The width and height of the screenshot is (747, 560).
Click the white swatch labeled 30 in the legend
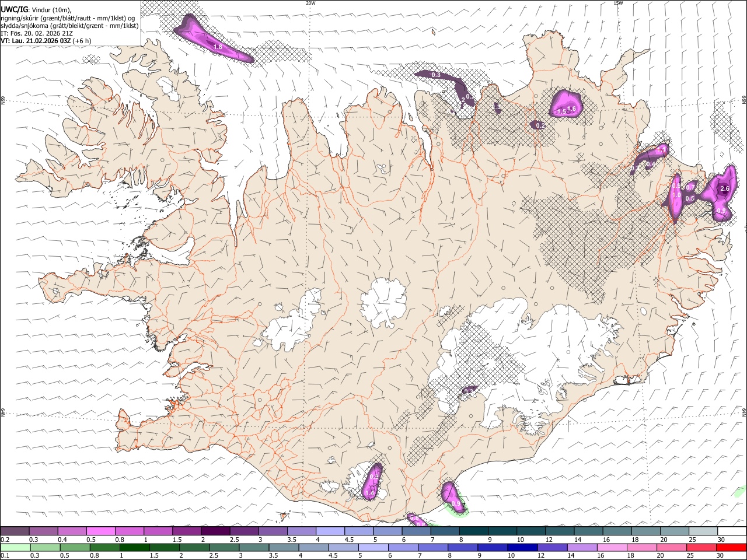(732, 531)
